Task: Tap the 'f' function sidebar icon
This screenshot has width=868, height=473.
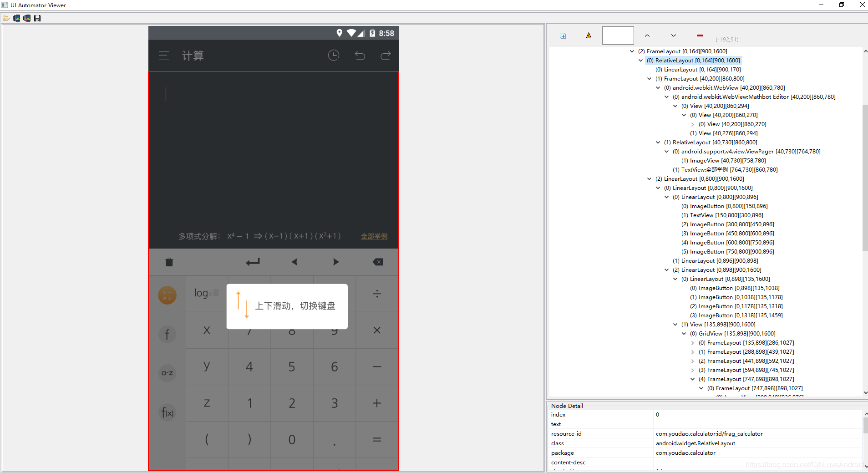Action: [167, 334]
